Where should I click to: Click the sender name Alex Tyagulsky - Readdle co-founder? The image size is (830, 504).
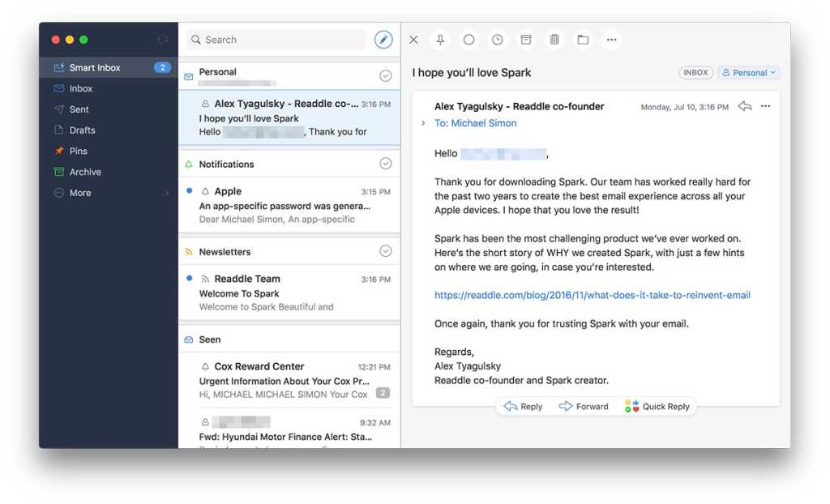[x=520, y=106]
